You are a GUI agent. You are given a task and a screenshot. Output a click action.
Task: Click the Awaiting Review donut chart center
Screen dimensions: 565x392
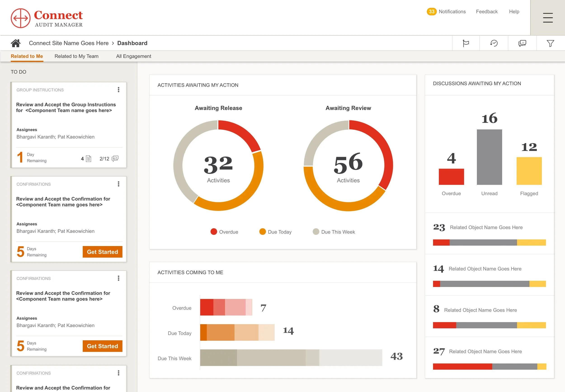[348, 166]
